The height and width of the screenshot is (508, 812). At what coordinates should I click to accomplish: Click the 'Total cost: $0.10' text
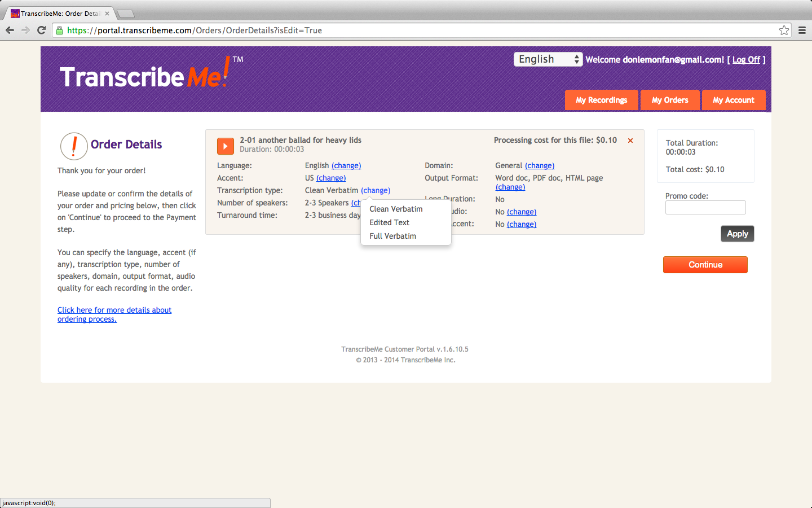tap(695, 169)
